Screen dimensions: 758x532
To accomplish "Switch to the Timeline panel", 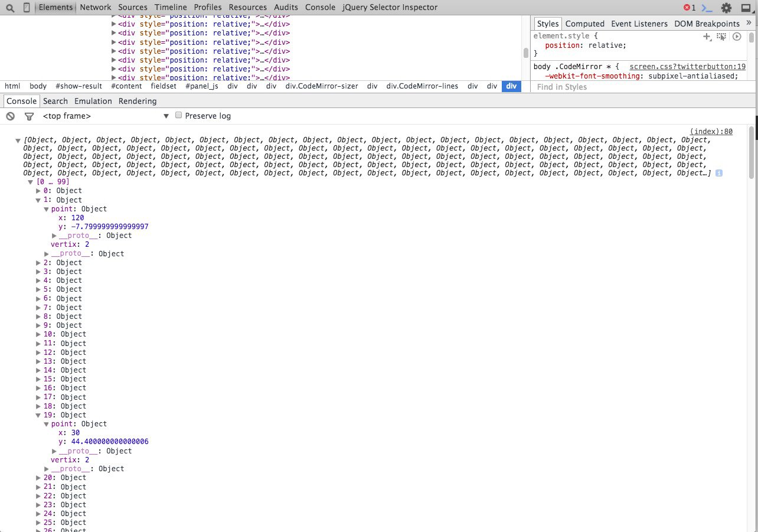I will [171, 7].
